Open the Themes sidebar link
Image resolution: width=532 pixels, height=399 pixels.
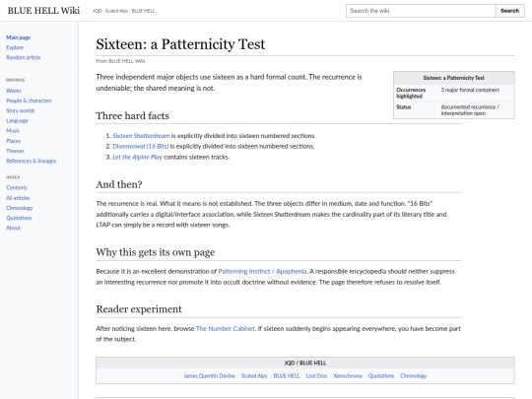pos(15,151)
